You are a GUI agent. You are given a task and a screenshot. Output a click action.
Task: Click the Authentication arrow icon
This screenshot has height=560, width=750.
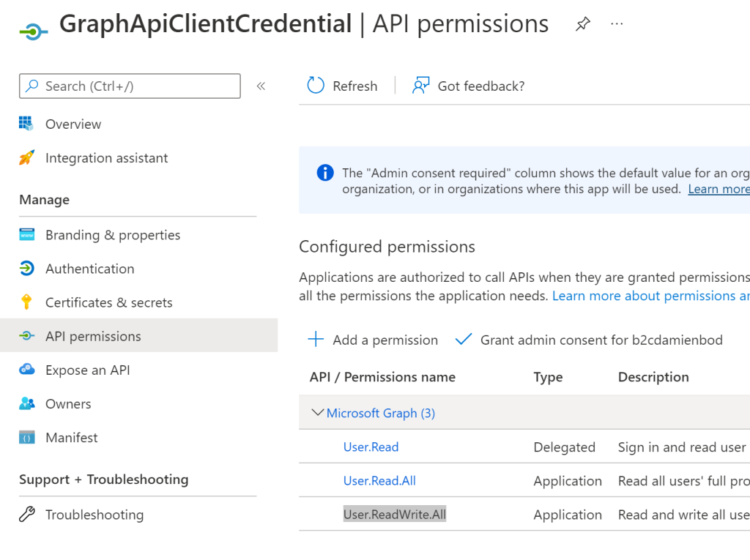tap(27, 268)
